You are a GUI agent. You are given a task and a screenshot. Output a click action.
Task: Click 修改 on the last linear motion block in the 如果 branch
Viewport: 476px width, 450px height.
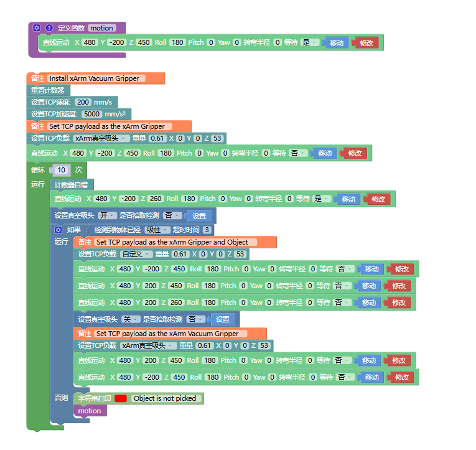pos(402,377)
